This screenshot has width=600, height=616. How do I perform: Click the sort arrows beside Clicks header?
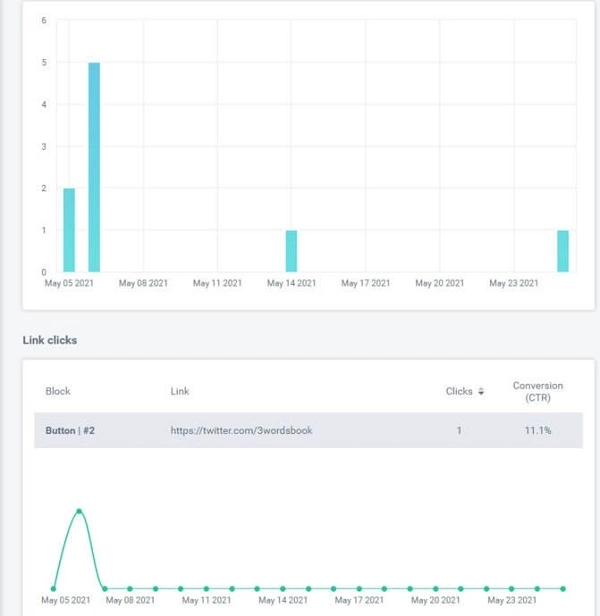481,392
